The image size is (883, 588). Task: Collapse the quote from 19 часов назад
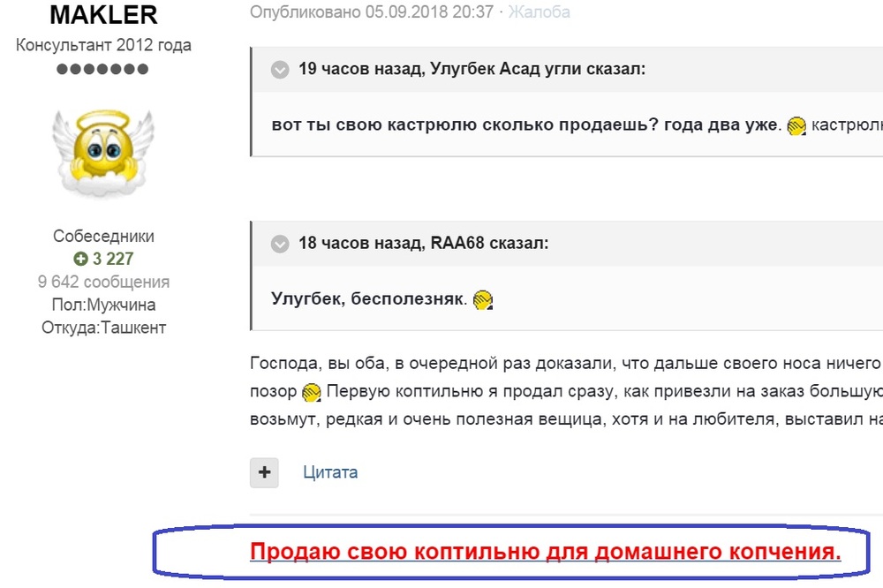point(280,70)
